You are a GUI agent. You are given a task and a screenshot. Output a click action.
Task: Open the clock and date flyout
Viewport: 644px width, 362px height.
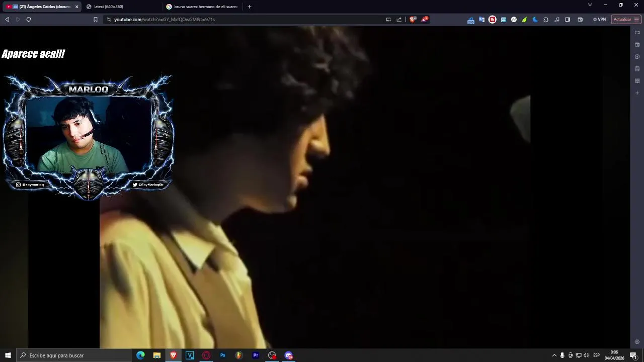pos(614,355)
